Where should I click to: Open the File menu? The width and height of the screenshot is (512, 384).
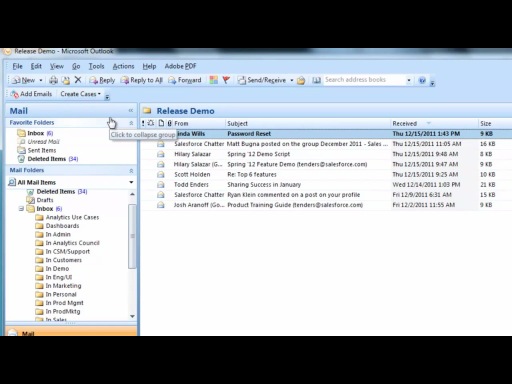(17, 66)
